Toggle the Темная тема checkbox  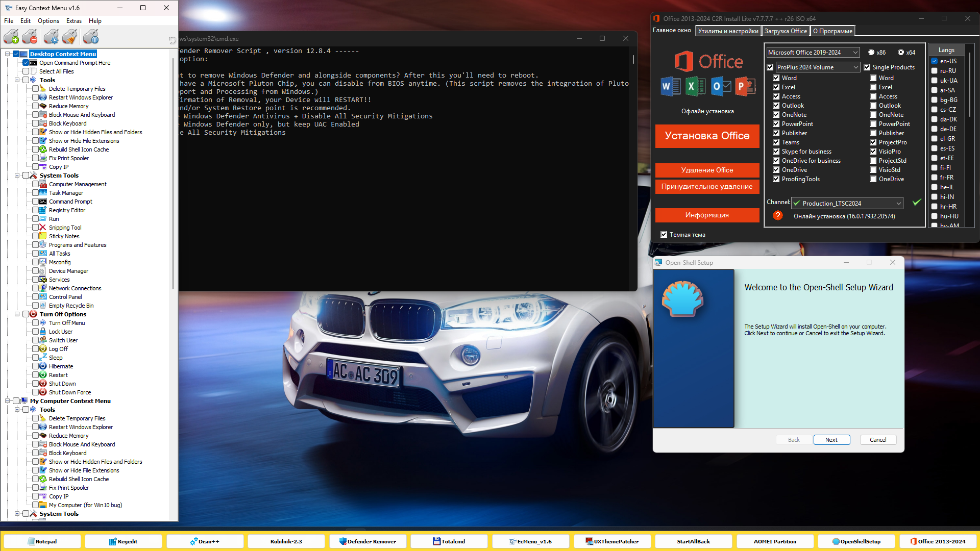664,235
